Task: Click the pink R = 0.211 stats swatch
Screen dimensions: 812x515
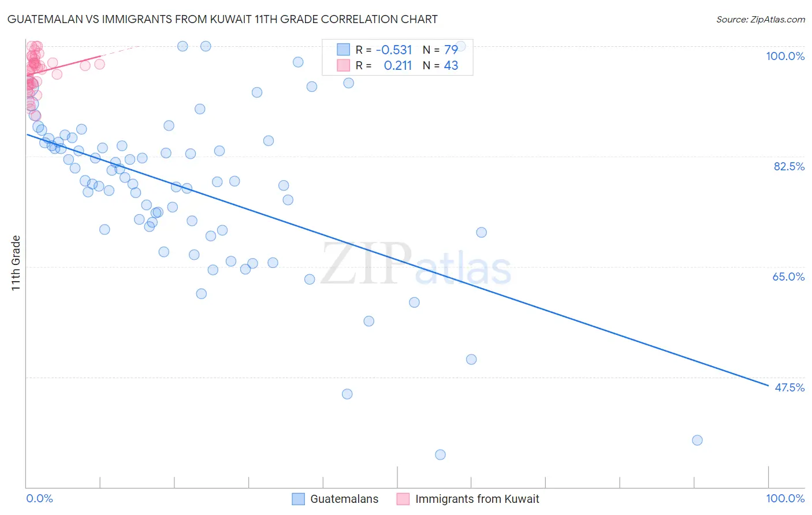Action: coord(344,65)
